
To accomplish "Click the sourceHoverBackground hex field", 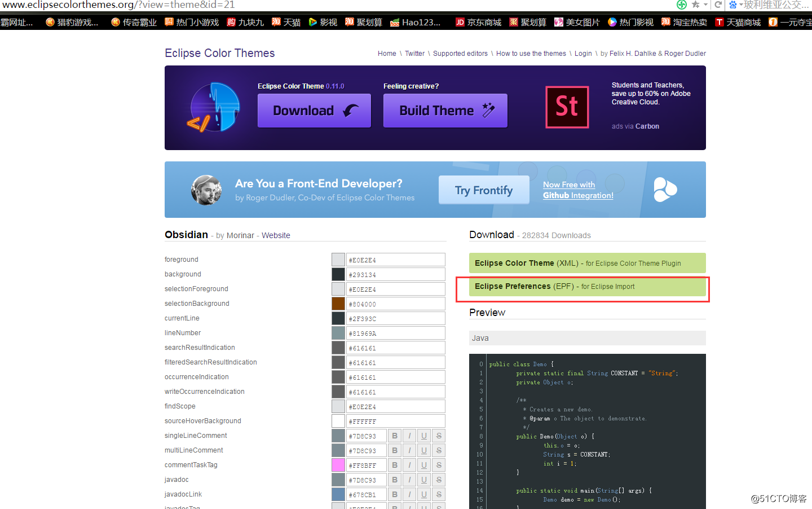I will (x=396, y=421).
